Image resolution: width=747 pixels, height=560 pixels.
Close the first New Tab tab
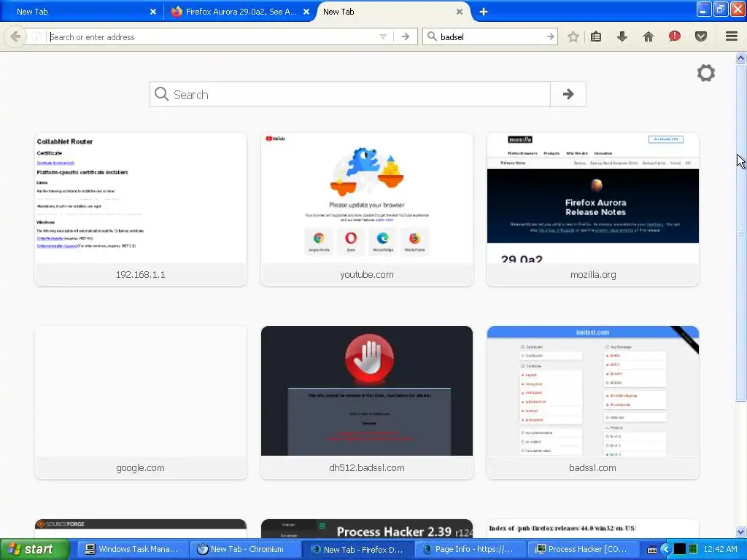coord(153,12)
